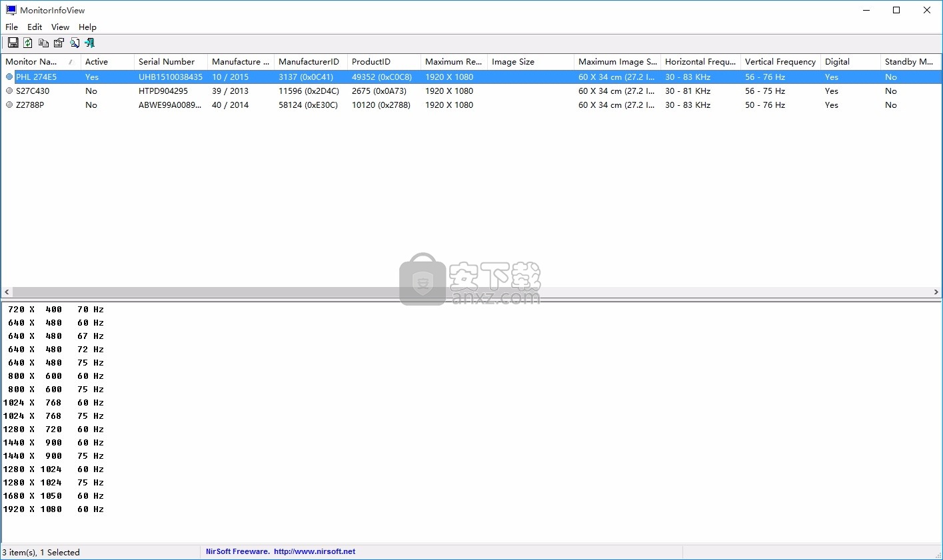Click the 1280 X 720 60 Hz line
The image size is (943, 560).
click(54, 429)
